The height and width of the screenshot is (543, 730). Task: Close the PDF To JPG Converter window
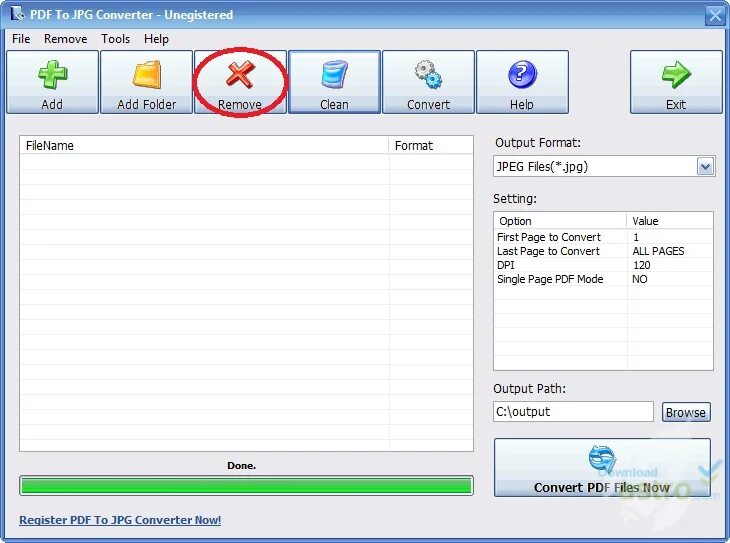click(715, 15)
